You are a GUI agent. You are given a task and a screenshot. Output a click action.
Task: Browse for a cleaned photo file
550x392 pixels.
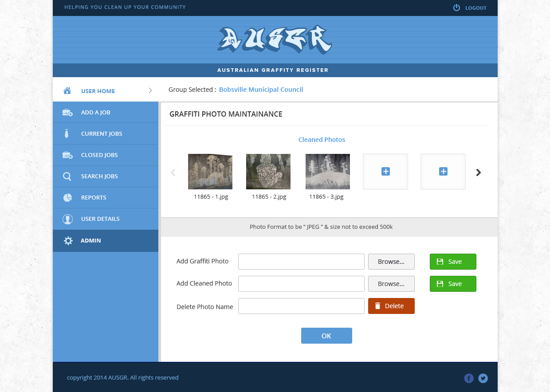click(391, 284)
